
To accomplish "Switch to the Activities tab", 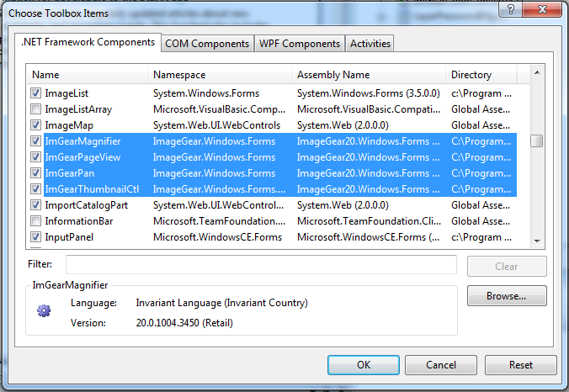I will (x=370, y=44).
